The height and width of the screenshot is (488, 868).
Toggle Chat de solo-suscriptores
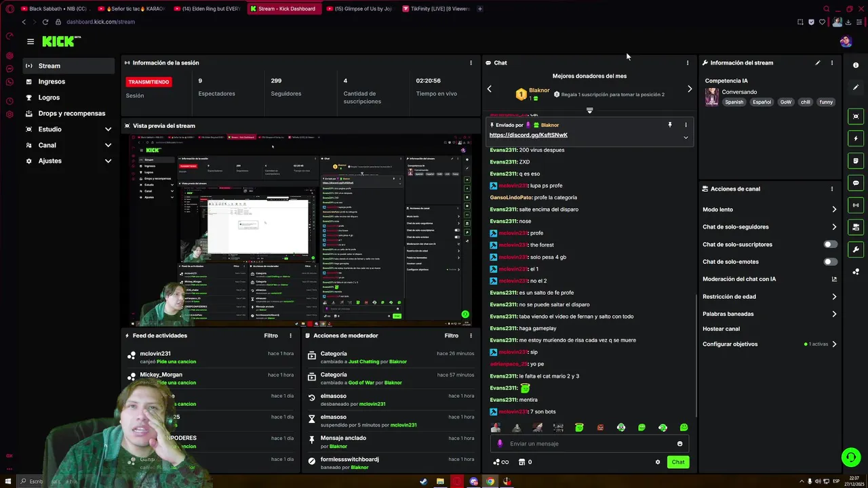830,244
